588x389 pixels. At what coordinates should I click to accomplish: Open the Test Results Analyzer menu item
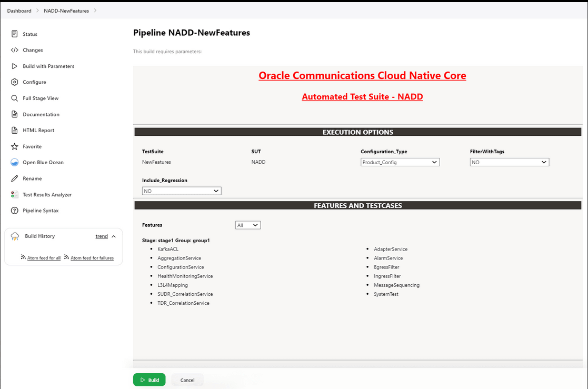tap(47, 195)
